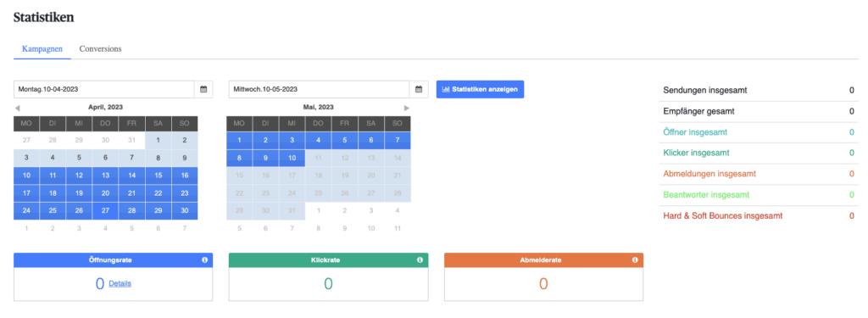
Task: Open the Details link for Öffnungsrate
Action: click(120, 283)
